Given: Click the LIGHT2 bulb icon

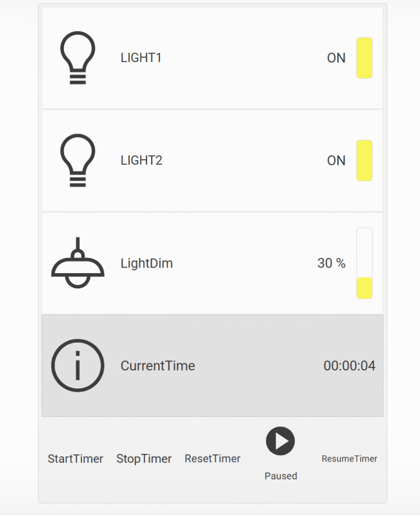Looking at the screenshot, I should [78, 161].
